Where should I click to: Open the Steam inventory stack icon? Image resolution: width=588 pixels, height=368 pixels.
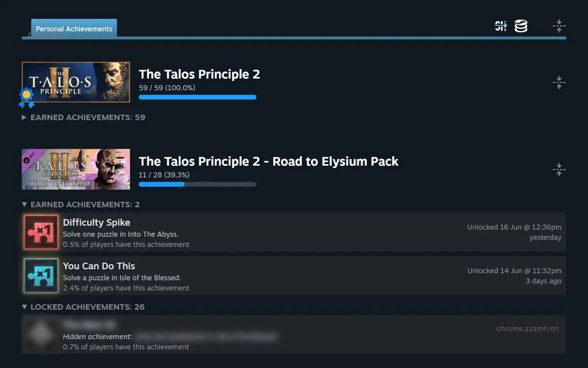pyautogui.click(x=520, y=26)
